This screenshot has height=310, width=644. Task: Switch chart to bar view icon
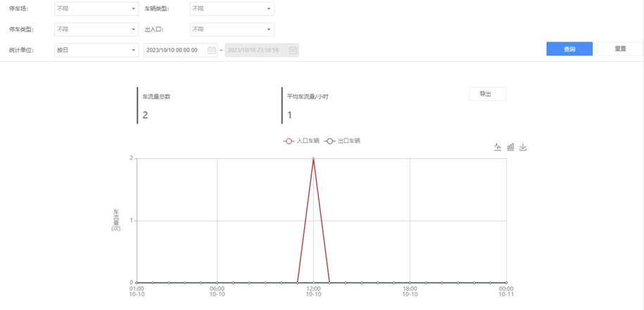(510, 147)
